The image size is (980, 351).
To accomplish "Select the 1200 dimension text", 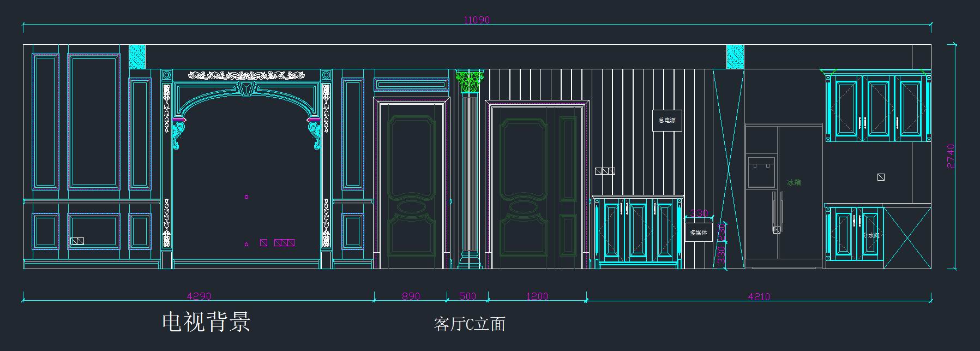I will (x=537, y=296).
